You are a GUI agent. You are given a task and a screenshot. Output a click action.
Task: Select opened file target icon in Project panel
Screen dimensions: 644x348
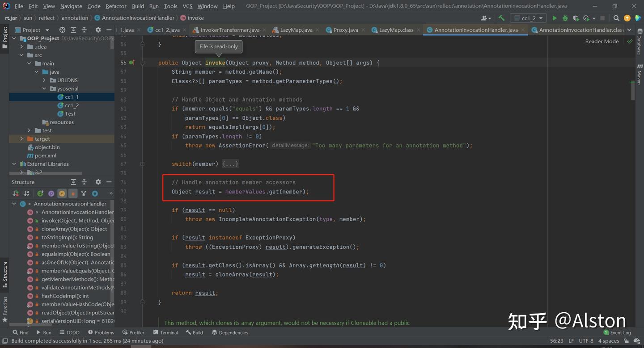click(63, 30)
